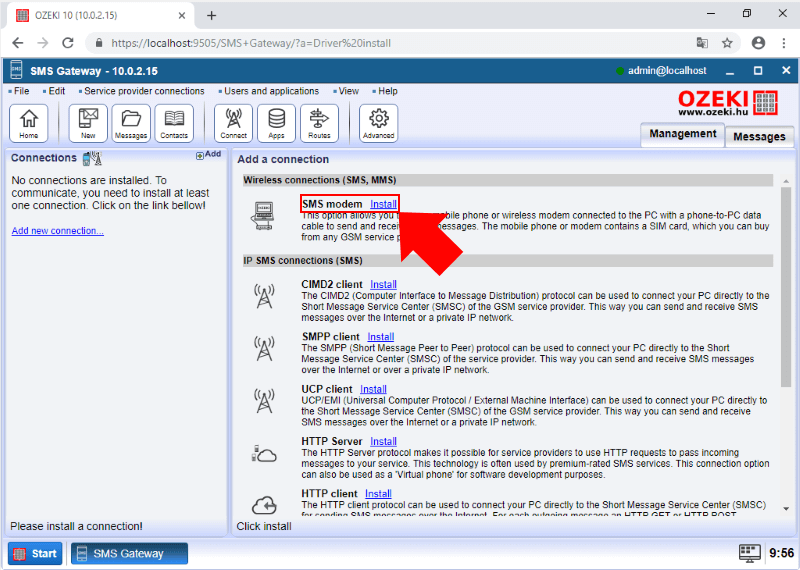800x570 pixels.
Task: Click the Add new connection link
Action: click(x=58, y=231)
